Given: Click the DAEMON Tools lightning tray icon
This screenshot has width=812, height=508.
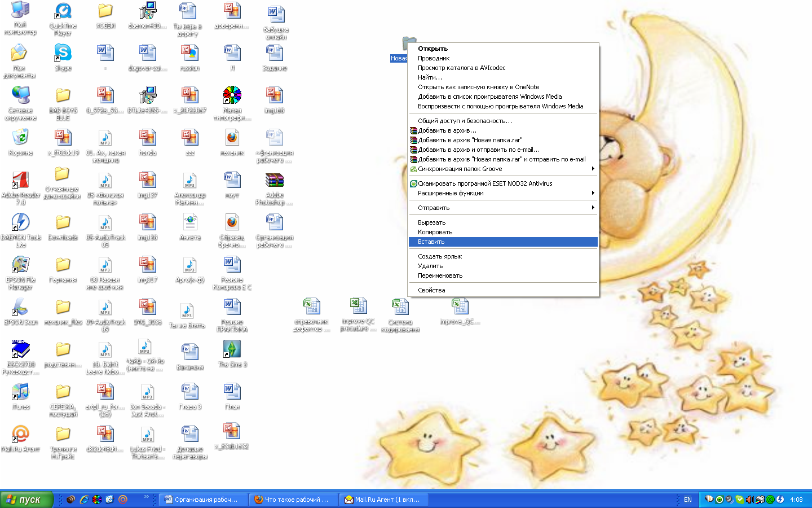Looking at the screenshot, I should (780, 500).
